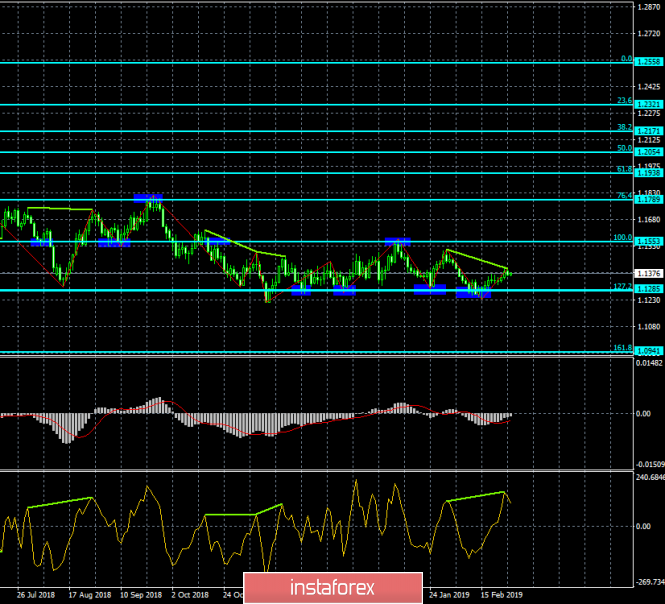Click the 1.0941 Fibonacci price label

click(648, 351)
